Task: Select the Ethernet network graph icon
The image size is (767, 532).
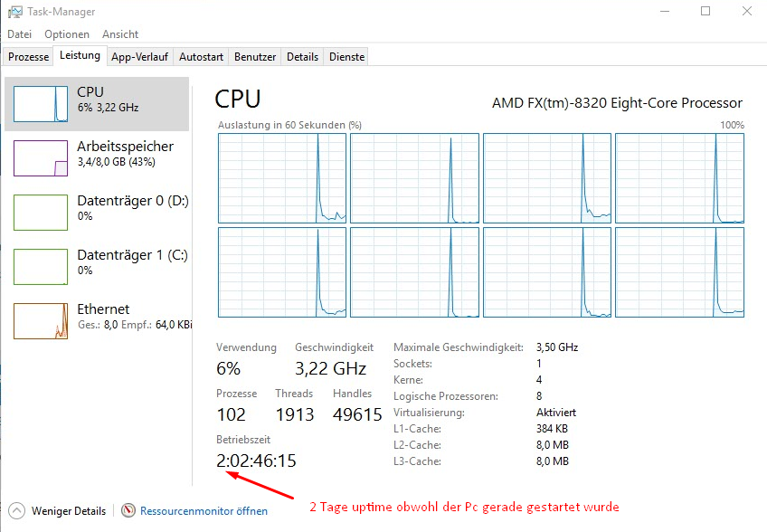Action: (x=41, y=321)
